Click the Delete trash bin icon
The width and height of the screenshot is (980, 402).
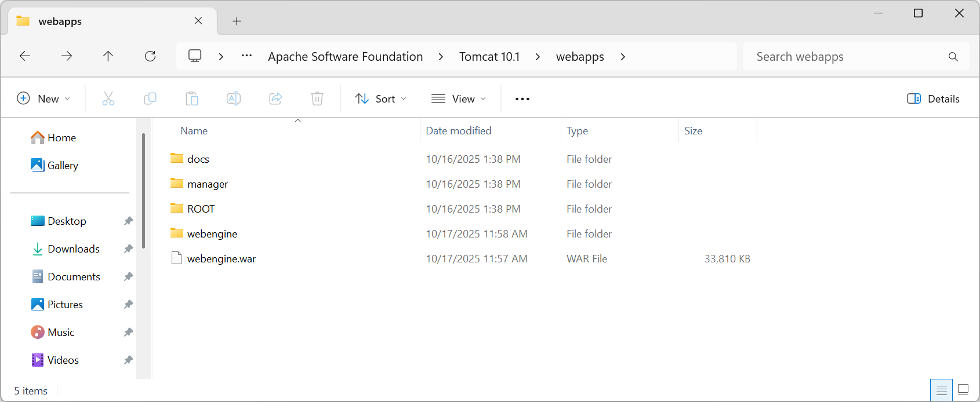(317, 98)
